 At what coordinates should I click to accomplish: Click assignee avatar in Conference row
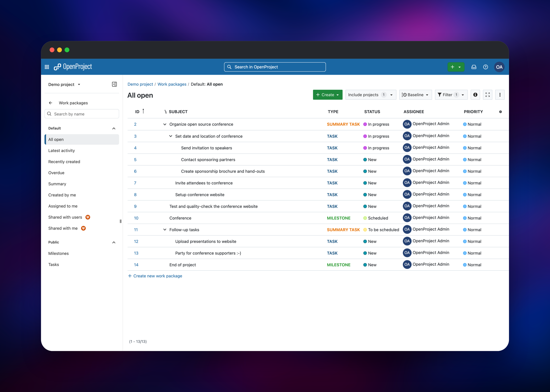407,218
